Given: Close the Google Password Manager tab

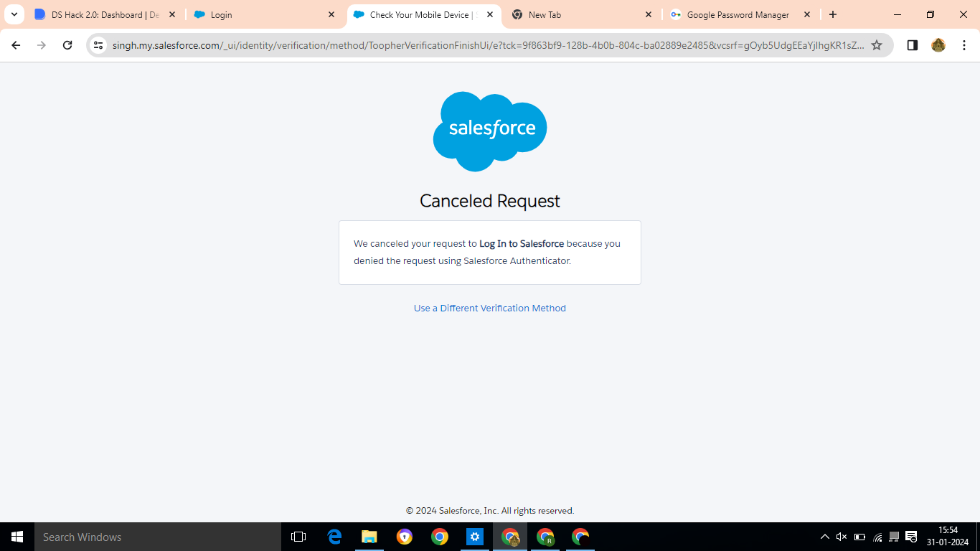Looking at the screenshot, I should coord(807,14).
